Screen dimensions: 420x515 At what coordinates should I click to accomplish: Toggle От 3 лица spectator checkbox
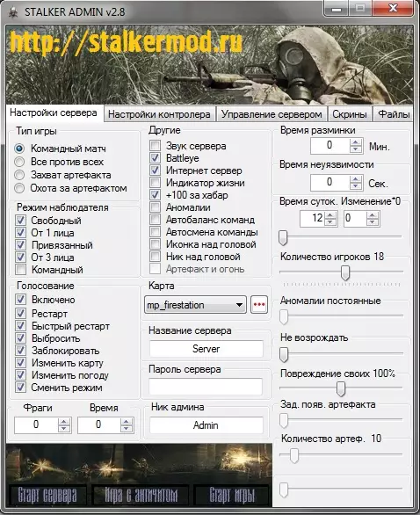(21, 257)
